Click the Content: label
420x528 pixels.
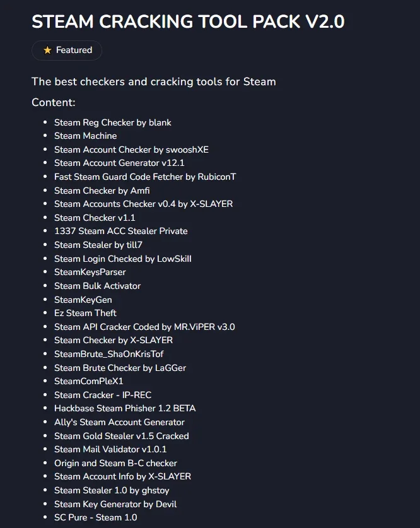pyautogui.click(x=54, y=102)
